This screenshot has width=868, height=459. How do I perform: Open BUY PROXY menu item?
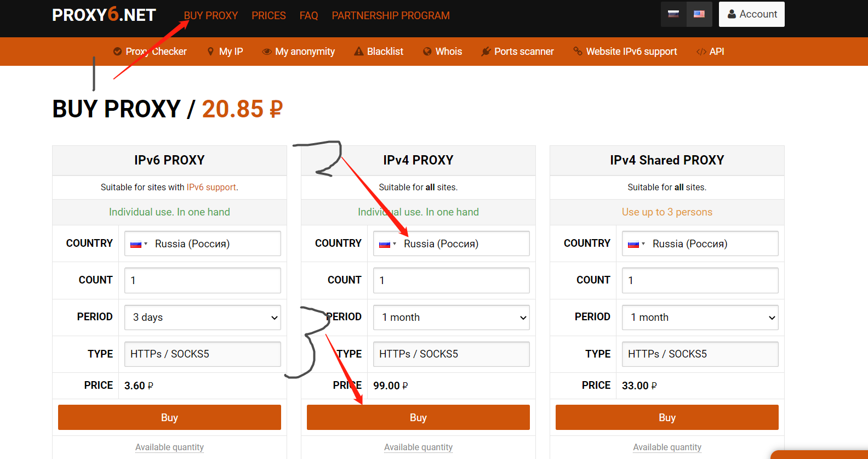(x=211, y=15)
